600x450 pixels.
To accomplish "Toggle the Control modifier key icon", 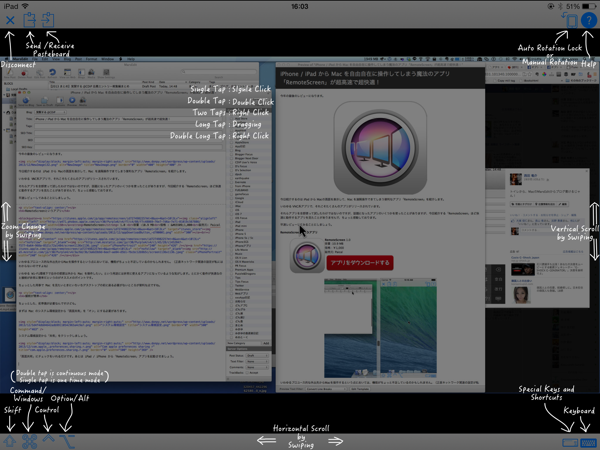I will [x=48, y=439].
